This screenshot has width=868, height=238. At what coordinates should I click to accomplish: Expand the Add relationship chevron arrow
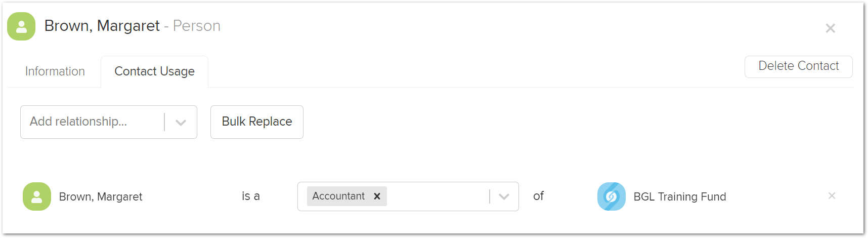(181, 122)
